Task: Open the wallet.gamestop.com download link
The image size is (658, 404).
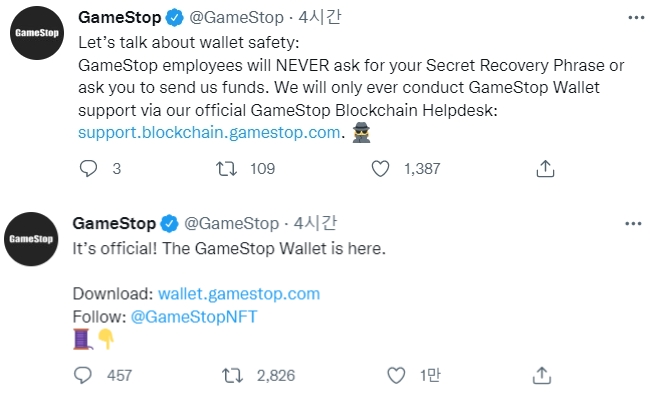Action: (x=239, y=293)
